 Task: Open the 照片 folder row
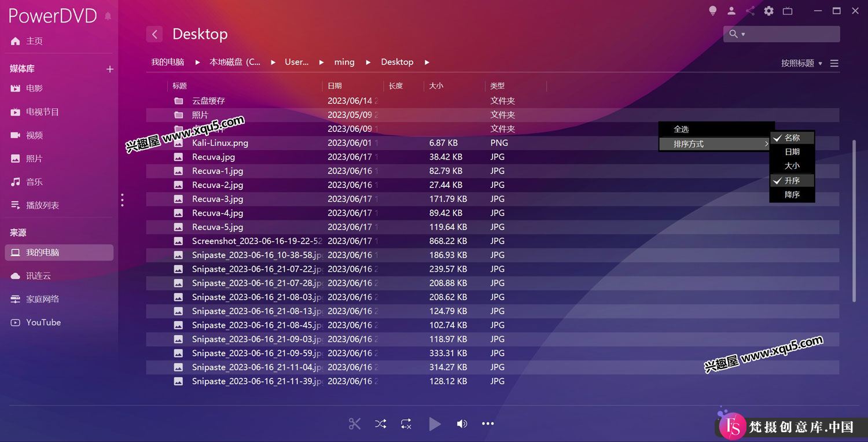click(492, 115)
